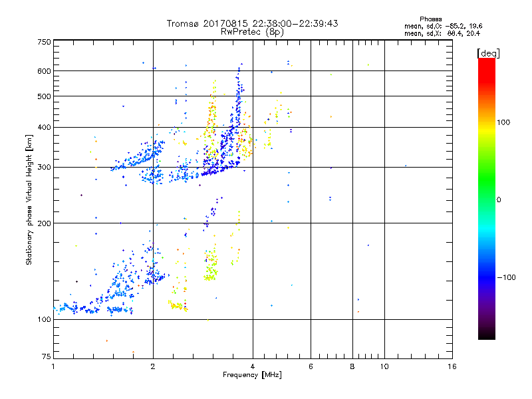
Task: Click the '0' colorbar tick label
Action: (x=499, y=200)
